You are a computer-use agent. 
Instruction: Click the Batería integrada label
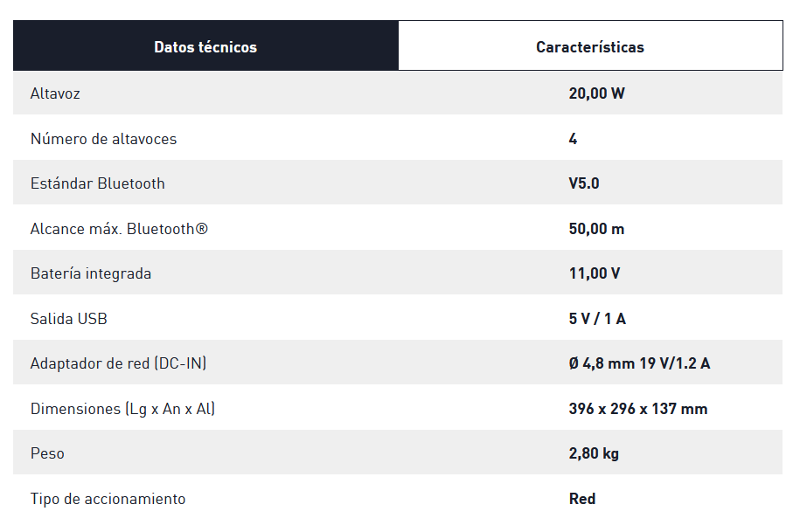tap(91, 273)
